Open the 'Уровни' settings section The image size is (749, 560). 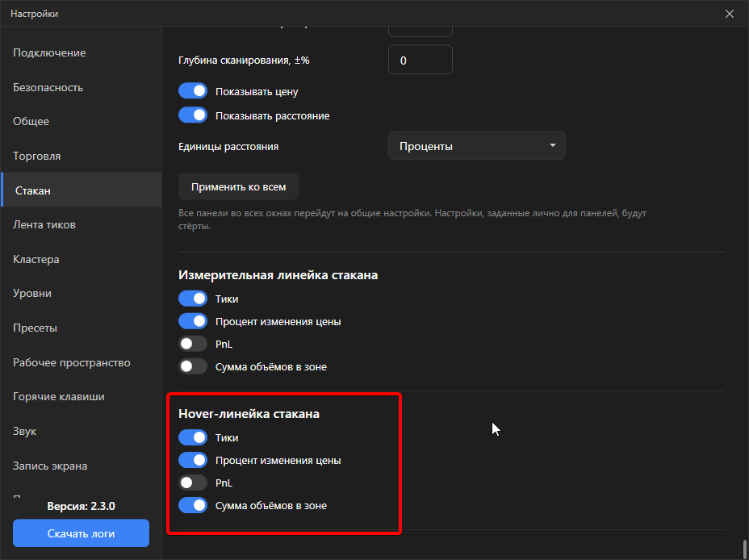point(82,293)
